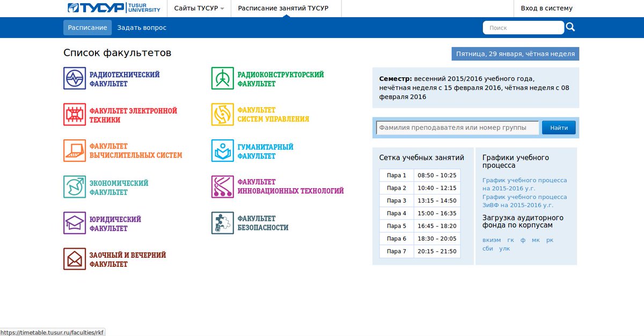This screenshot has width=644, height=336.
Task: Click the Пятница, 29 января date badge
Action: 515,54
